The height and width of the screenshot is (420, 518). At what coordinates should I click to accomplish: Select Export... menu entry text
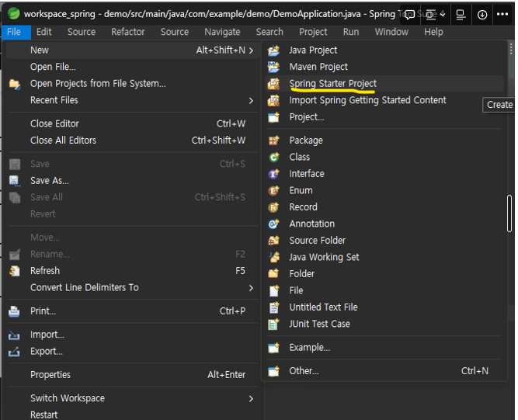click(47, 352)
